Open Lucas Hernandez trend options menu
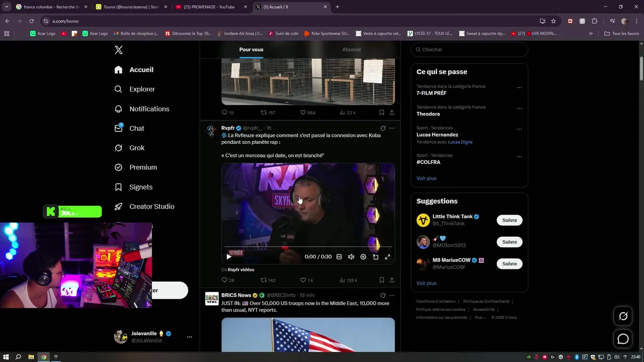644x362 pixels. pos(519,129)
